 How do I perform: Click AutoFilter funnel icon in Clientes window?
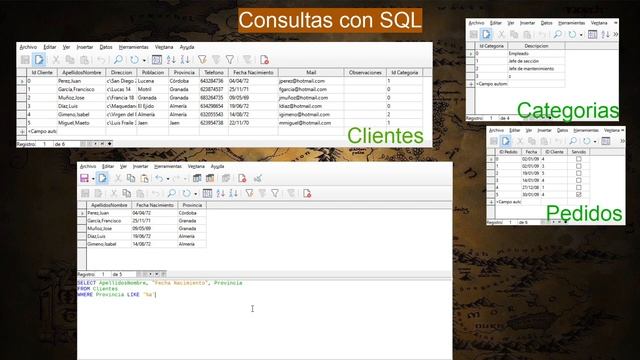202,60
